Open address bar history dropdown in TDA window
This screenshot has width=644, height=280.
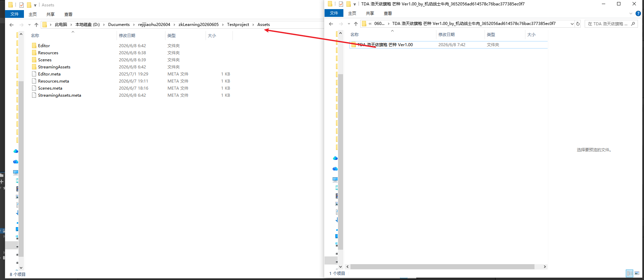click(572, 24)
